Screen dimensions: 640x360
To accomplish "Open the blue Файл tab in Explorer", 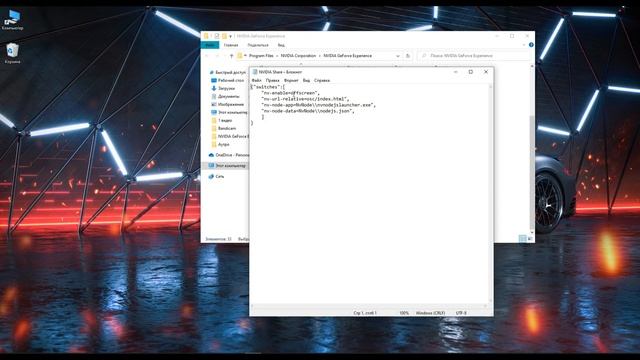I will coord(210,45).
